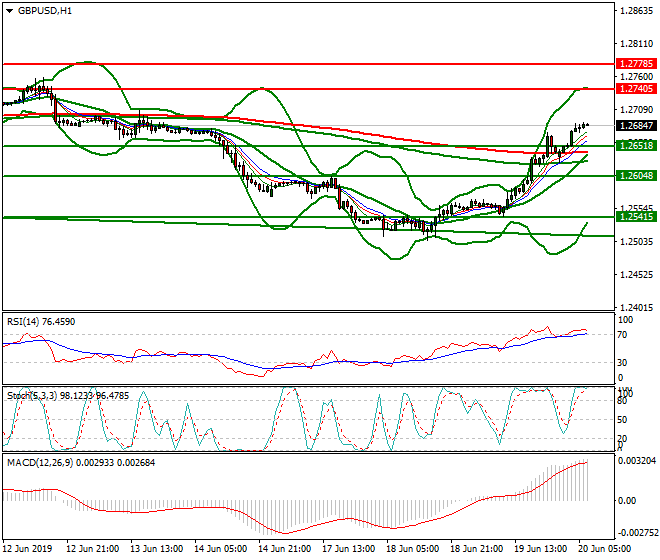Select the red 1.27405 price level tag

(x=635, y=89)
